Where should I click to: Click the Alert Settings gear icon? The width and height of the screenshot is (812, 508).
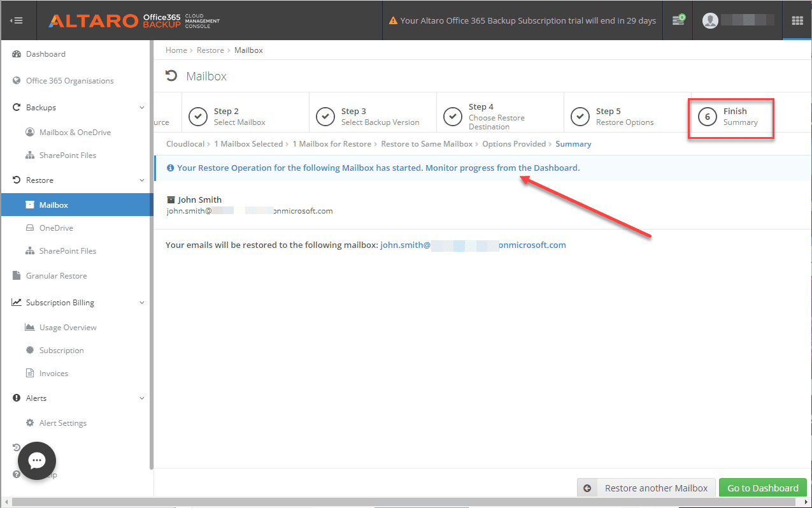click(30, 423)
